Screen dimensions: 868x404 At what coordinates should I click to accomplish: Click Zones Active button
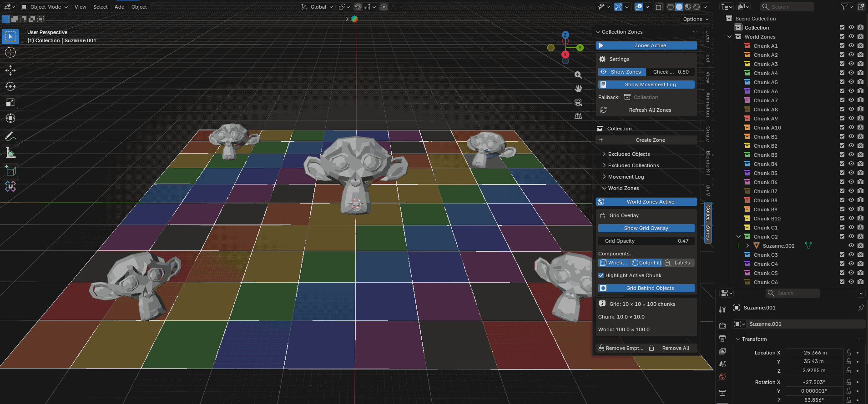(646, 45)
